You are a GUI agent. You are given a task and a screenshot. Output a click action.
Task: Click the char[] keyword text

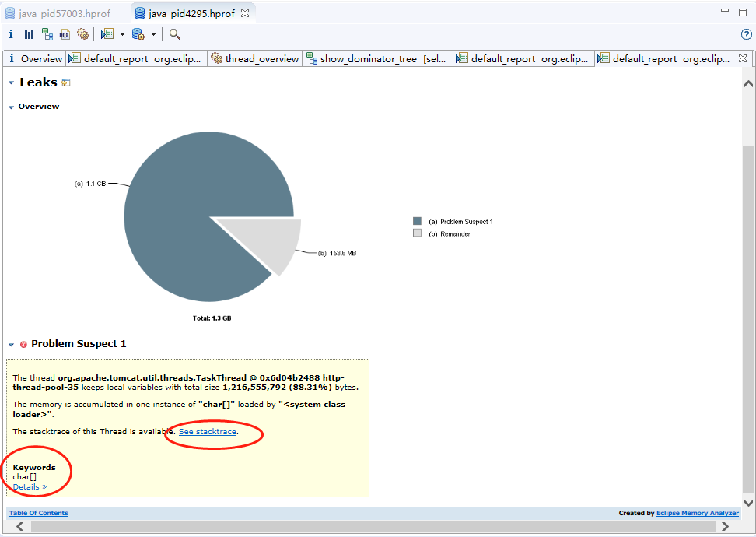click(x=25, y=477)
